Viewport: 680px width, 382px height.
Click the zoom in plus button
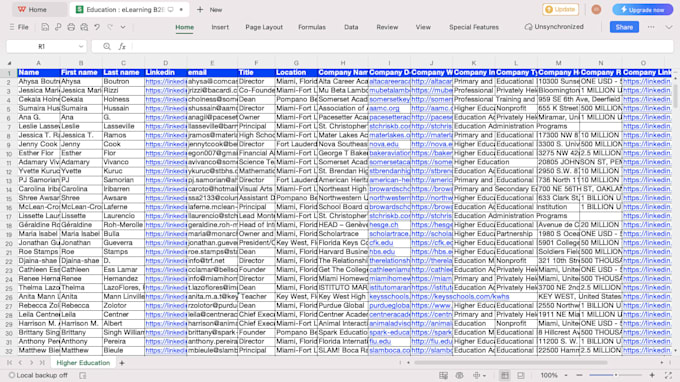coord(652,375)
